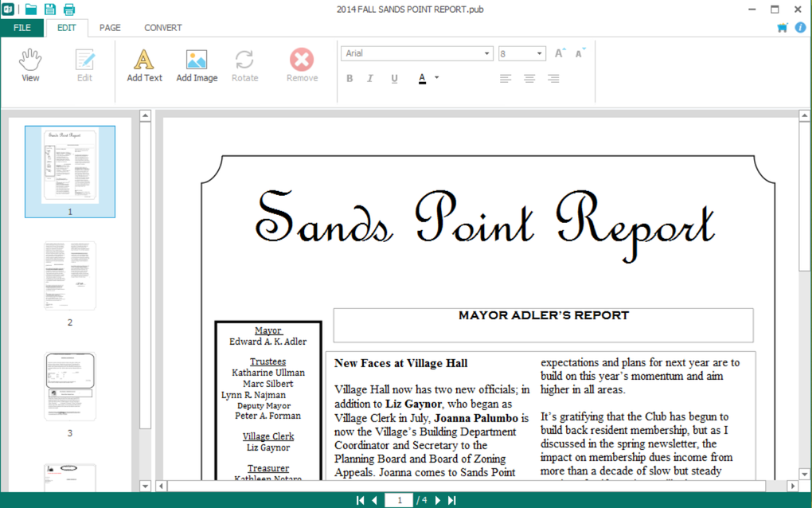Screen dimensions: 812x508
Task: Switch to the PAGE tab
Action: pyautogui.click(x=110, y=28)
